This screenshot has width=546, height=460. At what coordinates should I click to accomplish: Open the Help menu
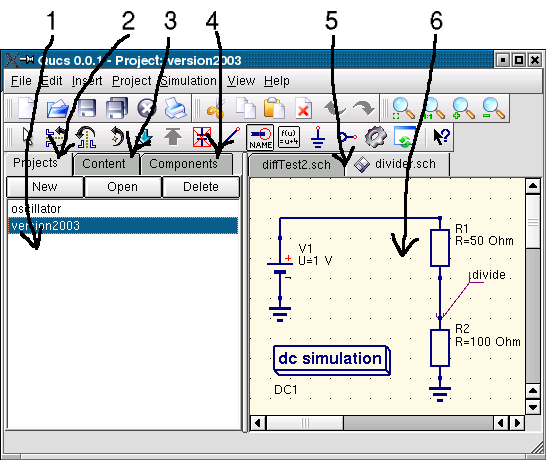click(x=276, y=81)
